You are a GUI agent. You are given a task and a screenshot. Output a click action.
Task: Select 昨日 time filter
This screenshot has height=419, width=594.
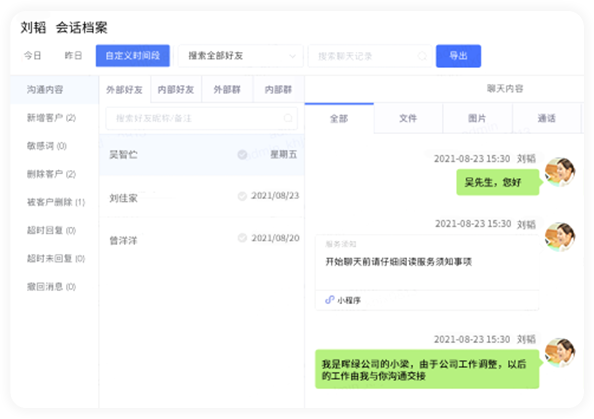[x=73, y=56]
